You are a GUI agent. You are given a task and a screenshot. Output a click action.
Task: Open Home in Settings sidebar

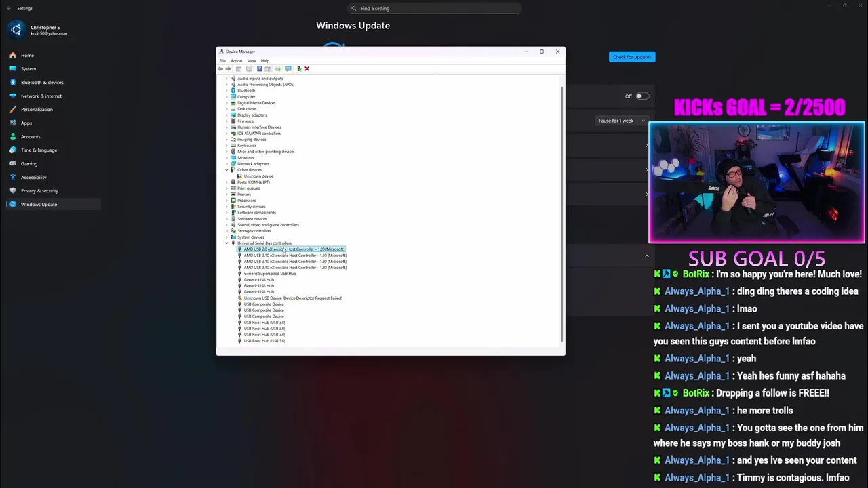pos(53,55)
